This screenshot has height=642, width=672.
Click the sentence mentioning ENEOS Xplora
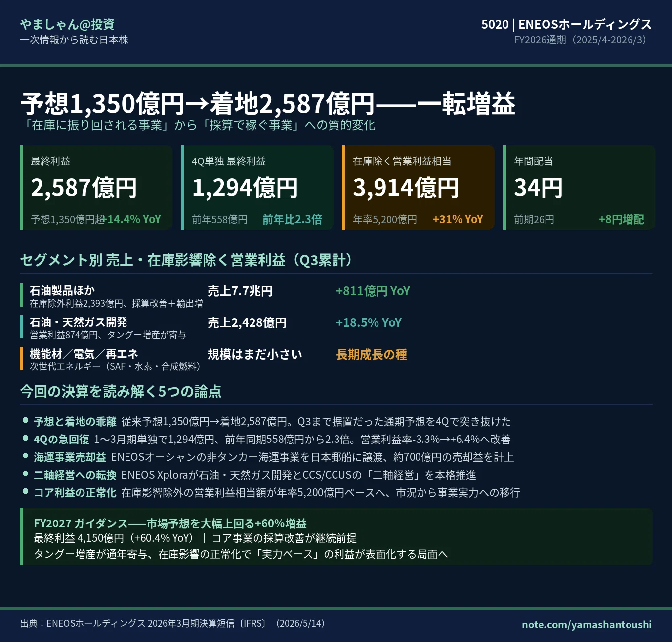point(298,475)
